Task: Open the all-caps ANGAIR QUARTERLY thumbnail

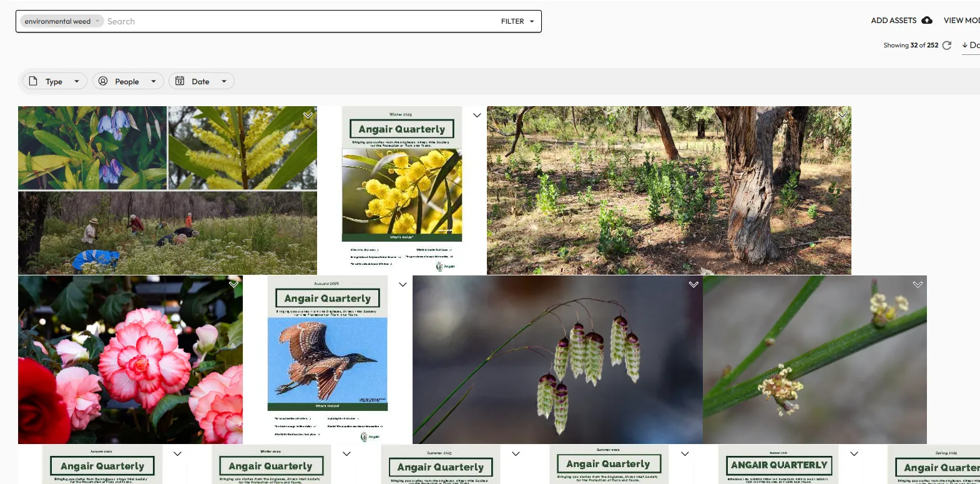Action: coord(779,465)
